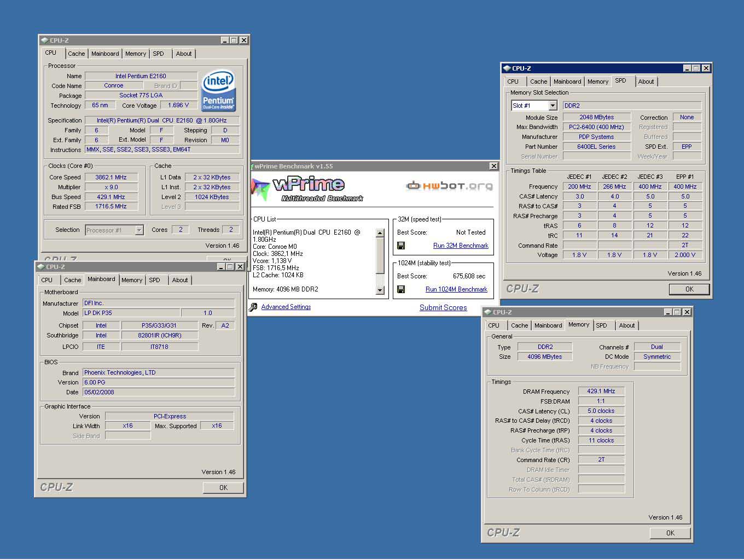Viewport: 744px width, 560px height.
Task: Click Module Size 2048 MBytes field
Action: click(x=596, y=117)
